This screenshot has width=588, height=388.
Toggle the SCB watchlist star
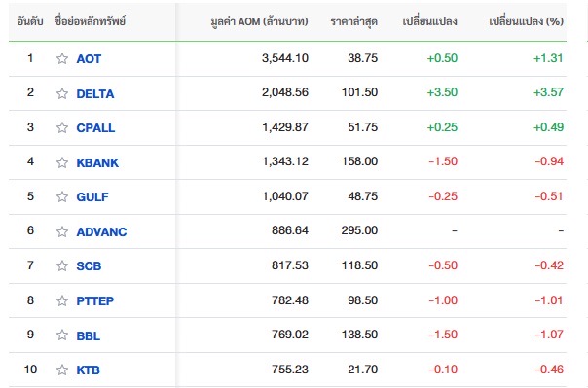pyautogui.click(x=62, y=265)
